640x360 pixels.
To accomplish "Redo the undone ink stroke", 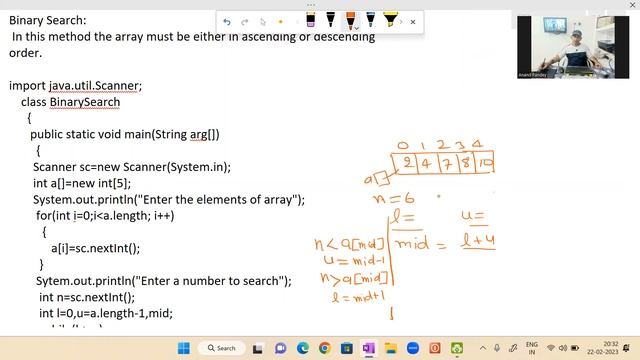I will pos(244,22).
